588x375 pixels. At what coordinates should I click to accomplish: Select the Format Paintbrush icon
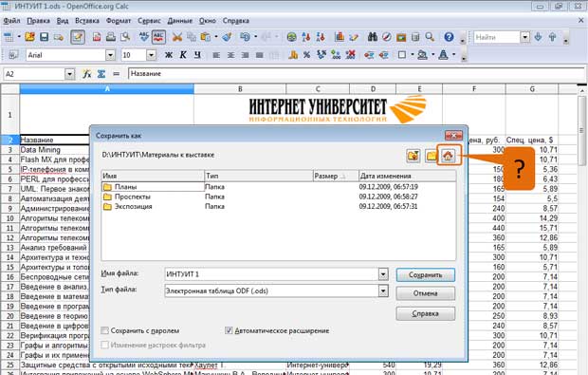[x=227, y=37]
